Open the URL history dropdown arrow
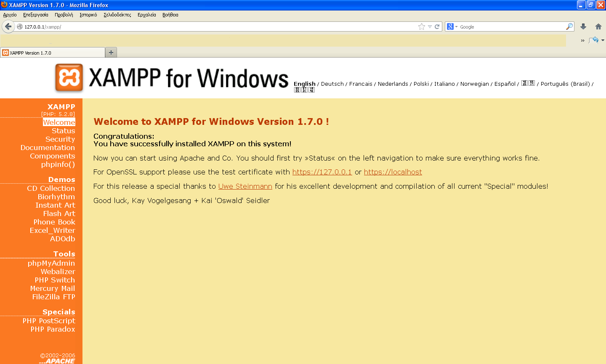 tap(430, 26)
